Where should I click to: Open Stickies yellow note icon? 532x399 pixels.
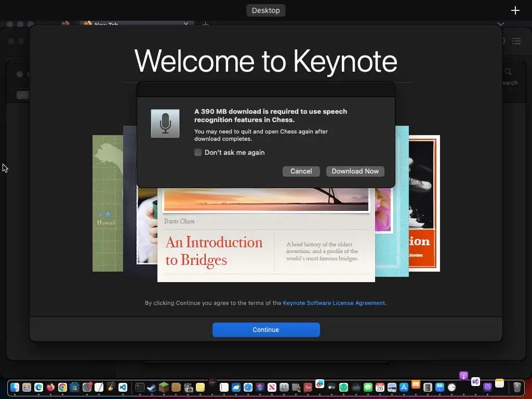coord(200,387)
